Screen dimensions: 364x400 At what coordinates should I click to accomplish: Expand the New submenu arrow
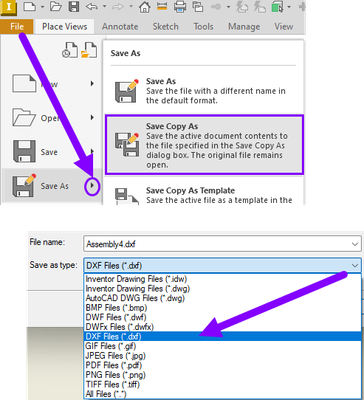(x=92, y=83)
